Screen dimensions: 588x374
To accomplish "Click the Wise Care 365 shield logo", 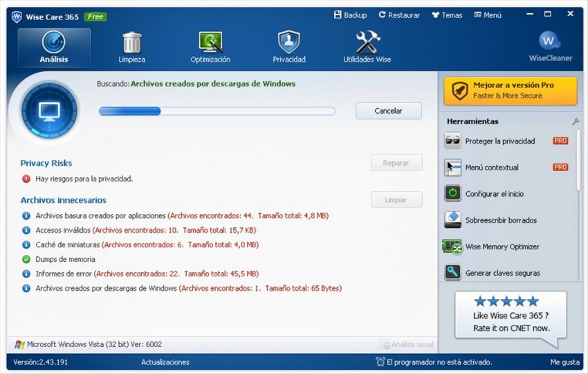I will (17, 17).
